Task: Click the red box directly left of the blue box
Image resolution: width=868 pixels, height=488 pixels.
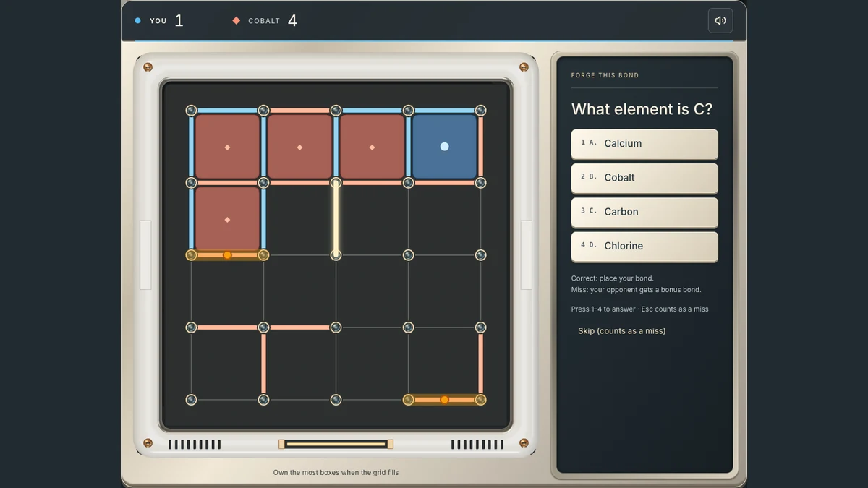Action: (x=372, y=147)
